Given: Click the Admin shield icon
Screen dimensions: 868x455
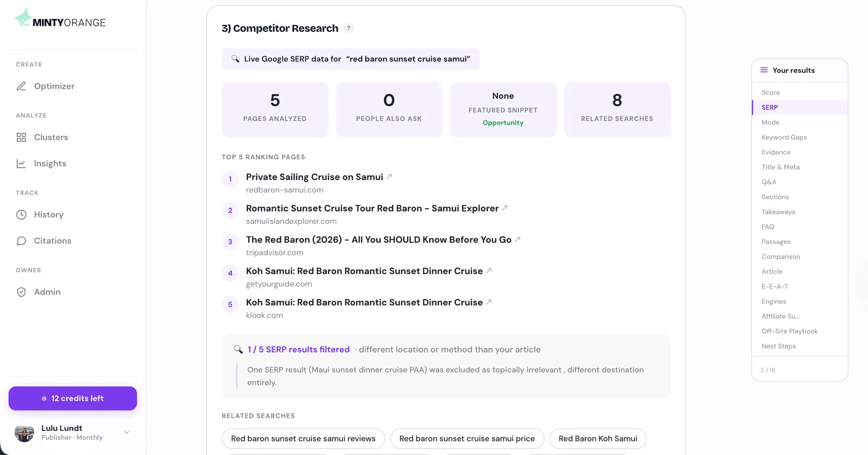Looking at the screenshot, I should click(21, 292).
